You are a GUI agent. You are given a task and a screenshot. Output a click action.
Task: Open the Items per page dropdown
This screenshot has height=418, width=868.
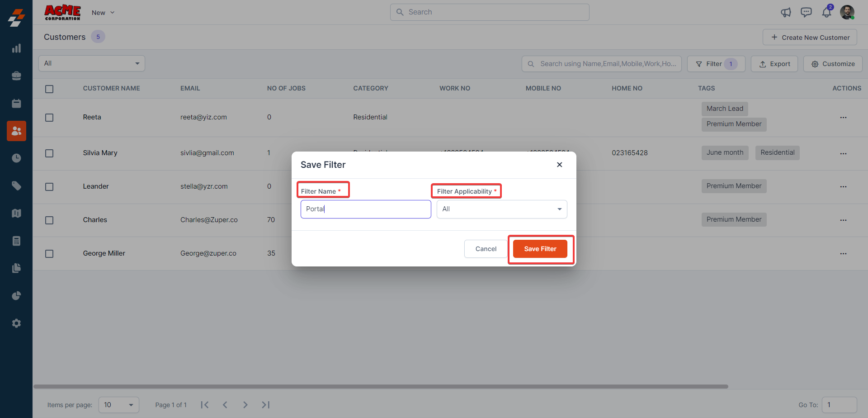pos(118,405)
